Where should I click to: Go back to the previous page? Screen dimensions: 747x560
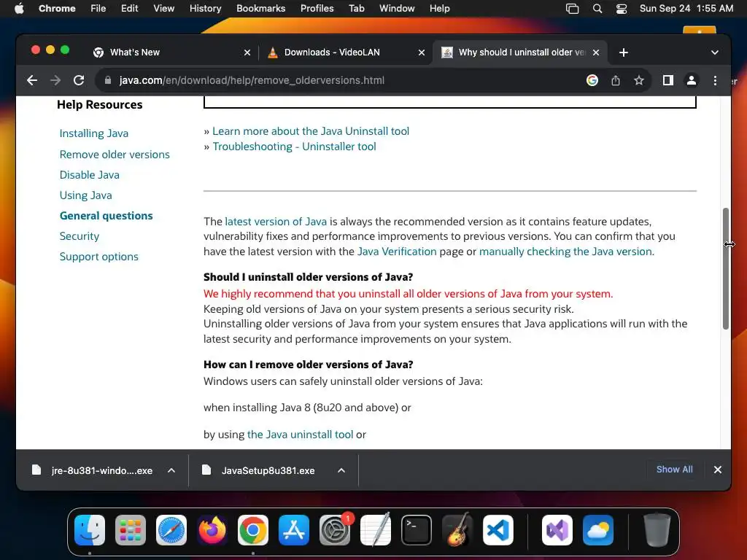pos(32,80)
